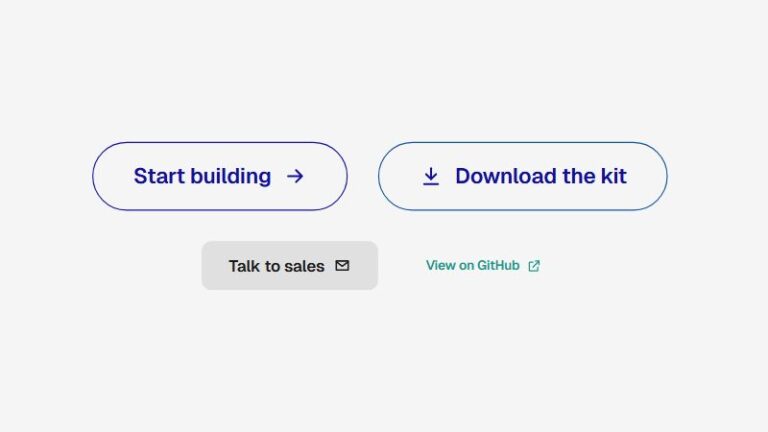Viewport: 768px width, 432px height.
Task: Contact sales via the rounded gray button
Action: (289, 265)
